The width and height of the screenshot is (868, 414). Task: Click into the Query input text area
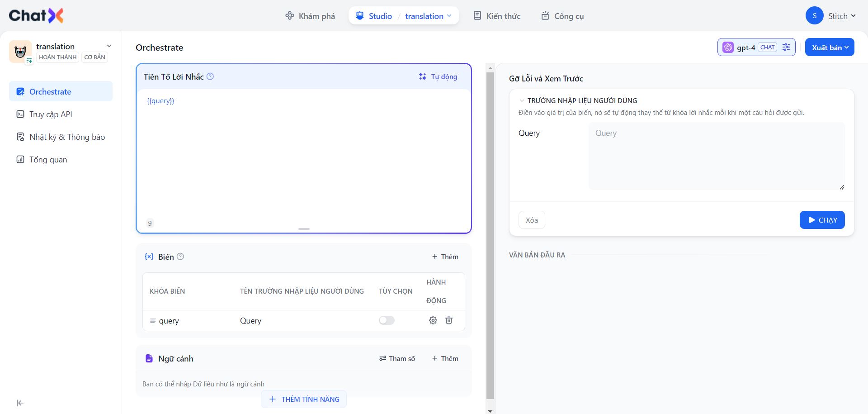[x=716, y=156]
